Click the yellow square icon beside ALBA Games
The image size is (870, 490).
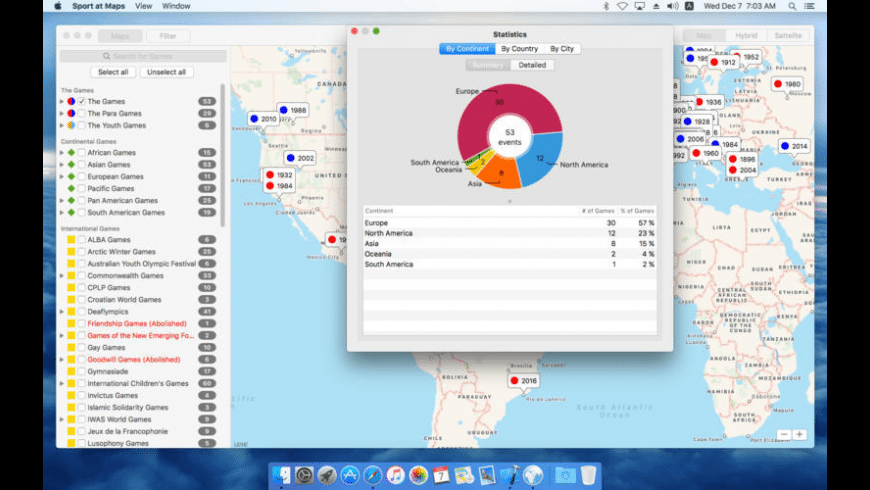coord(71,240)
